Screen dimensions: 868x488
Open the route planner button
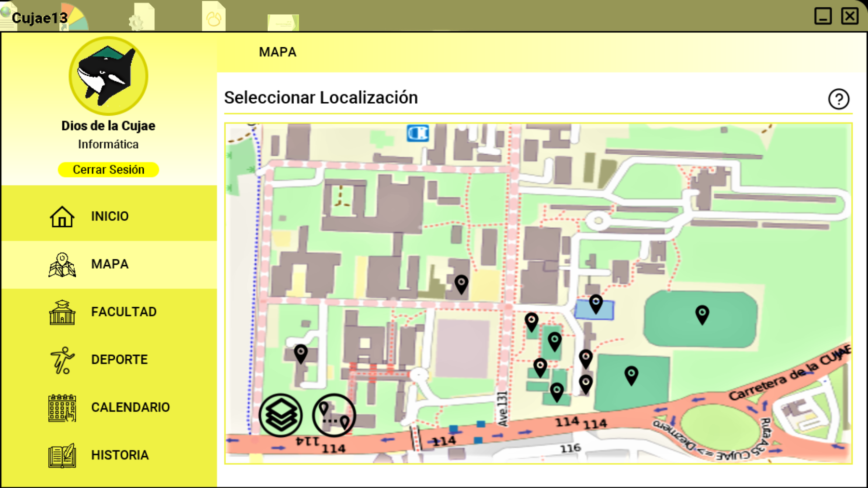tap(334, 415)
